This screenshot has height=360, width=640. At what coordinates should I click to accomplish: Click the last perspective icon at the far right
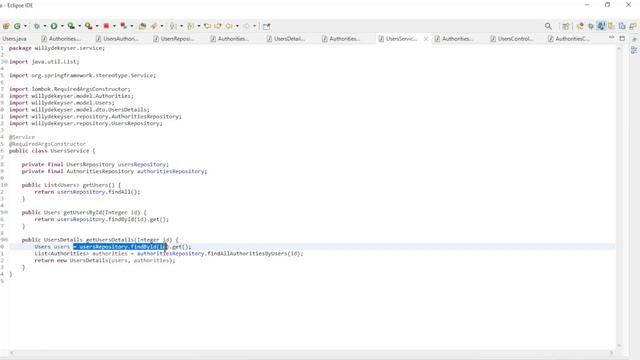click(x=633, y=26)
